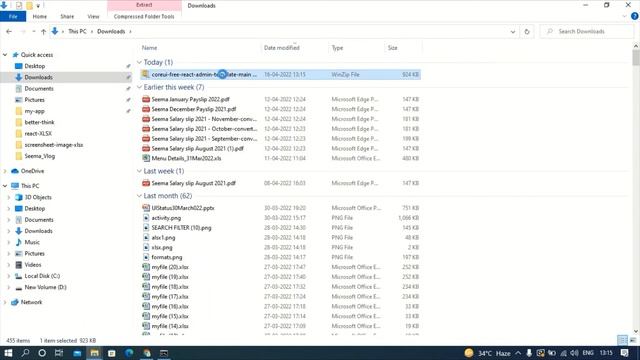Open the Seema_Vlog folder
Screen dimensions: 640x360
(39, 156)
